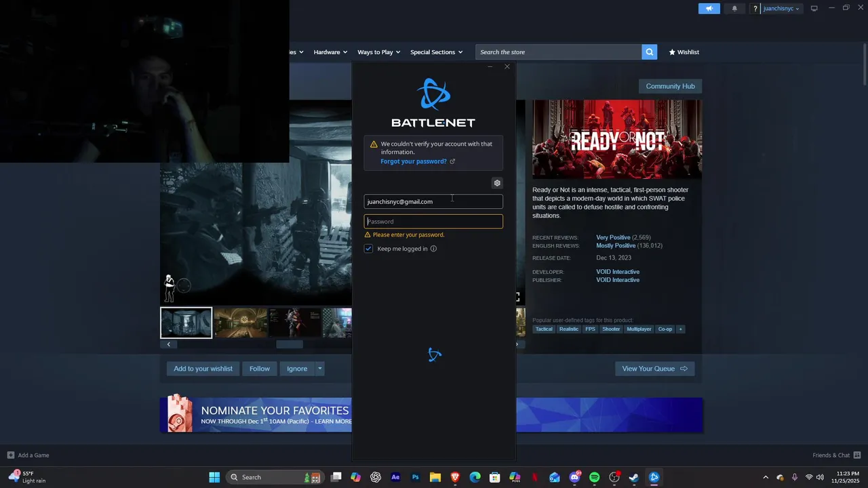Open Brave browser from the taskbar

(455, 477)
